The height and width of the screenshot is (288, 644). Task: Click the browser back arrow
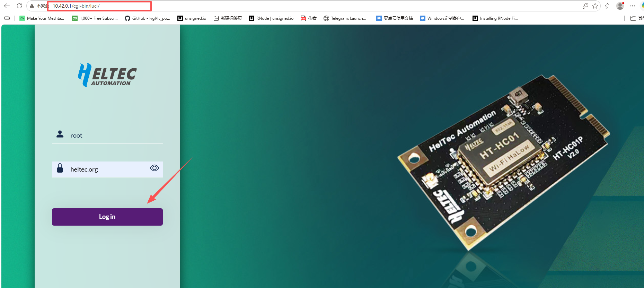tap(7, 6)
